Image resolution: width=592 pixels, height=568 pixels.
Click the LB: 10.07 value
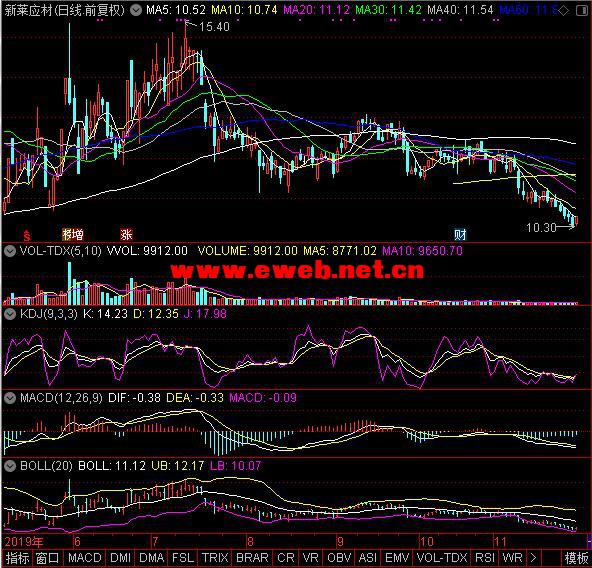(x=235, y=466)
